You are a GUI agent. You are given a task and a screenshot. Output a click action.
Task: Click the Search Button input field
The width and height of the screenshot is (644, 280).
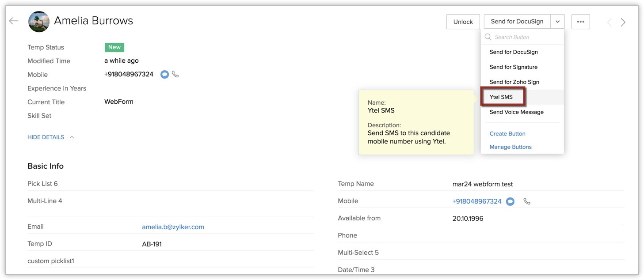pyautogui.click(x=526, y=37)
